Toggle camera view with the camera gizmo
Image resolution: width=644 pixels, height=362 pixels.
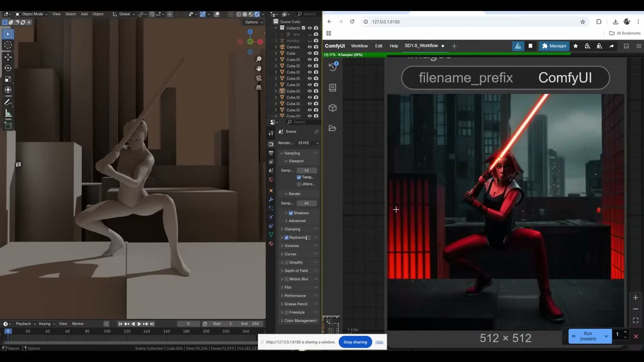pos(259,78)
